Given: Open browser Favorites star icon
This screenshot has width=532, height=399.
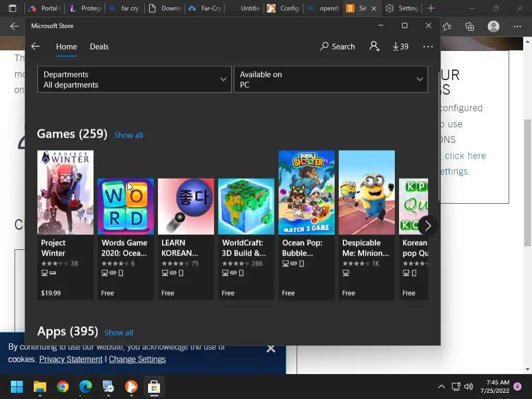Looking at the screenshot, I should point(447,26).
